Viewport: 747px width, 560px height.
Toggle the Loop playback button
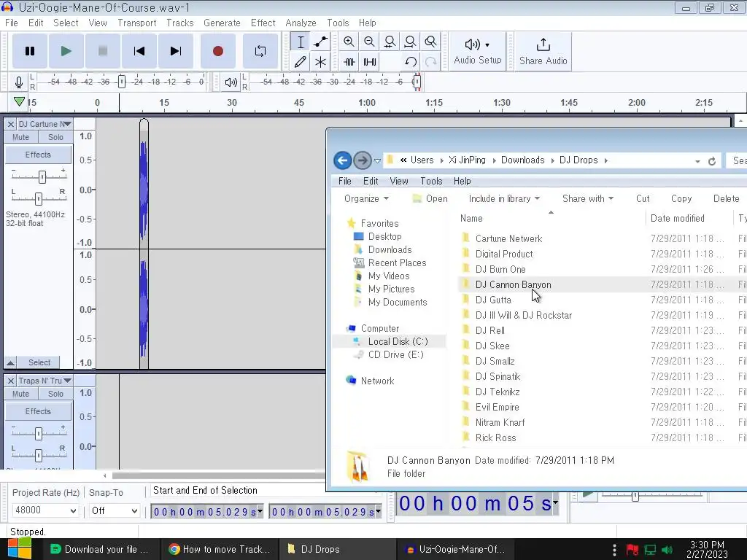tap(260, 51)
